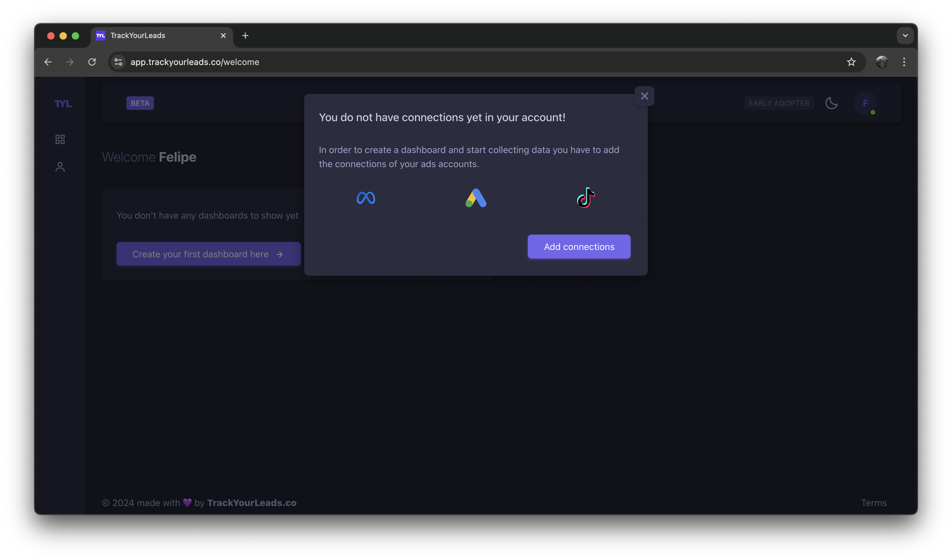Viewport: 952px width, 560px height.
Task: Click the TYL logo in sidebar
Action: point(63,104)
